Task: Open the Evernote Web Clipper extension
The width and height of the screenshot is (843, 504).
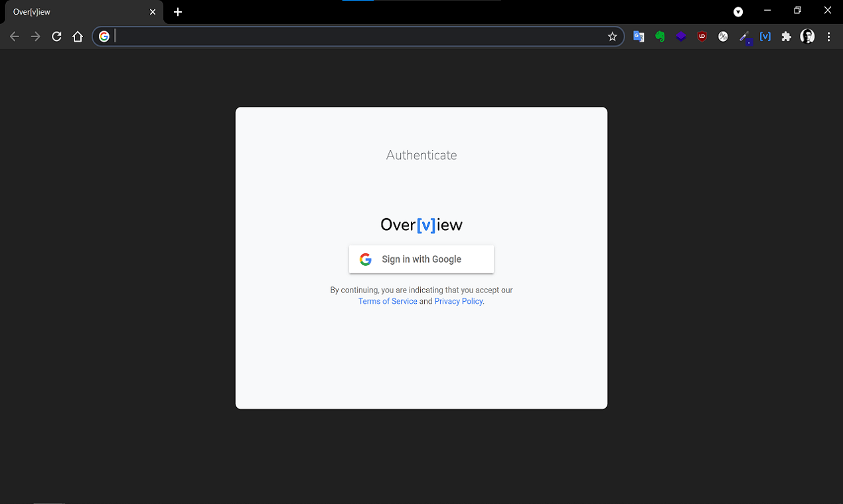Action: pyautogui.click(x=660, y=36)
